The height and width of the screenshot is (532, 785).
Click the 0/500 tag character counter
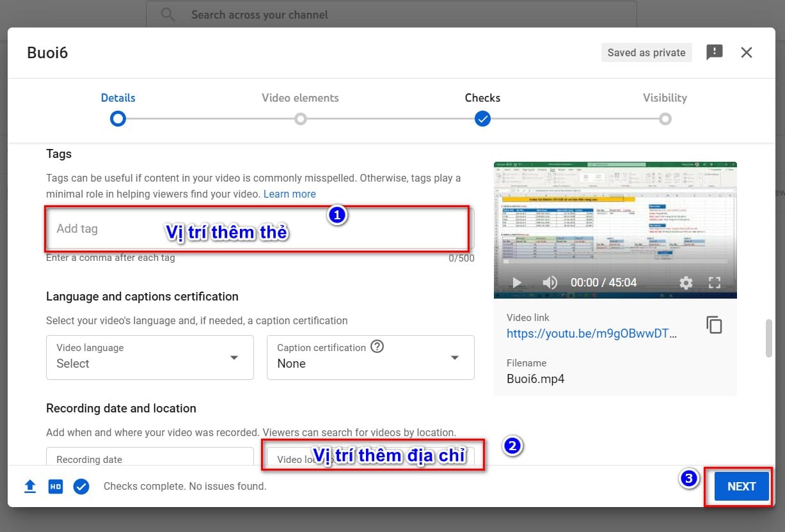461,258
